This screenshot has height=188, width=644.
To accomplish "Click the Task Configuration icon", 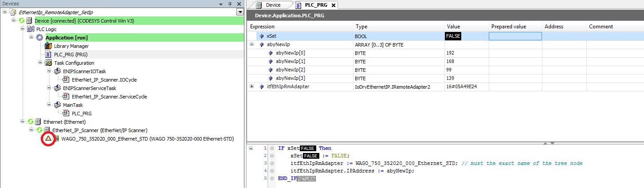I will pos(48,63).
